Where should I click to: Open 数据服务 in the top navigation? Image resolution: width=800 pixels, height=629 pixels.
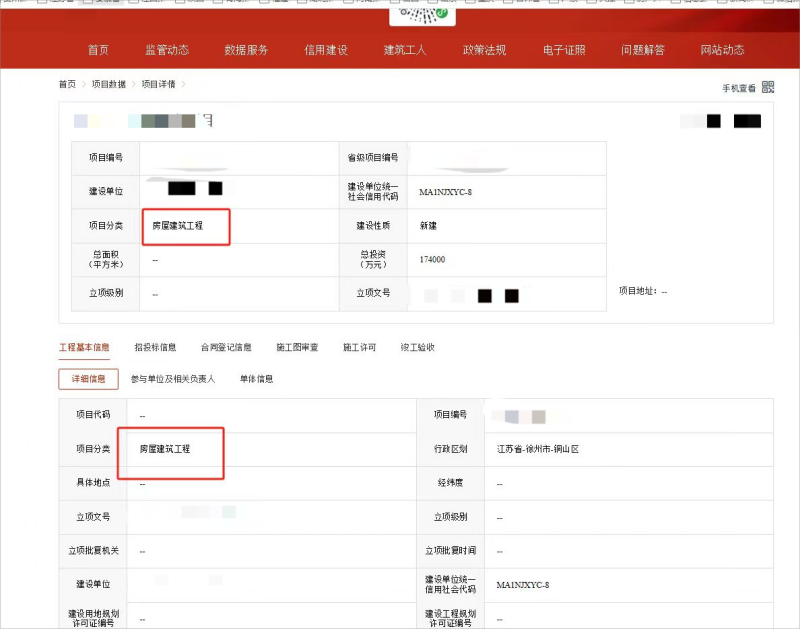pyautogui.click(x=246, y=50)
